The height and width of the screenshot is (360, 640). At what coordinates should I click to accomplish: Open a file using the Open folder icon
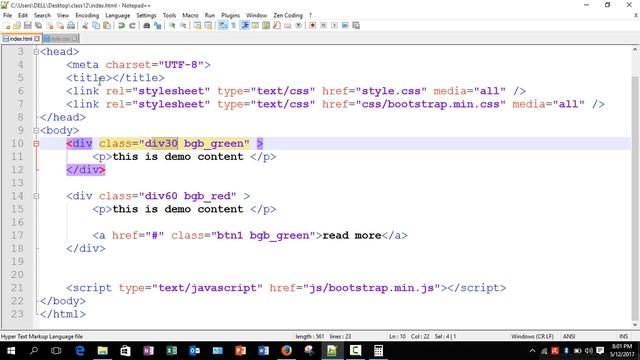(17, 25)
